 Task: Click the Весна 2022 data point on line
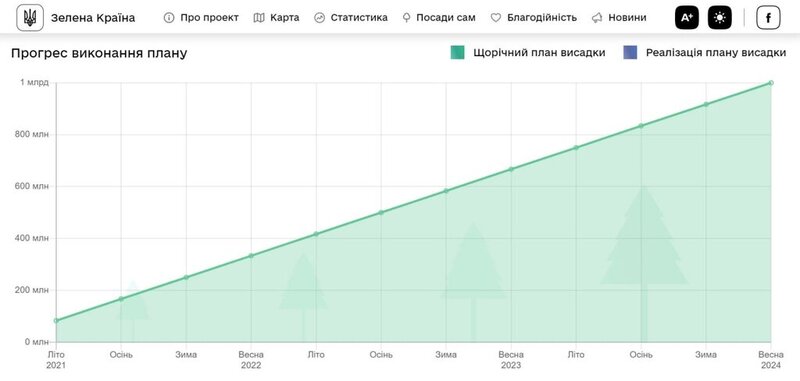click(251, 256)
